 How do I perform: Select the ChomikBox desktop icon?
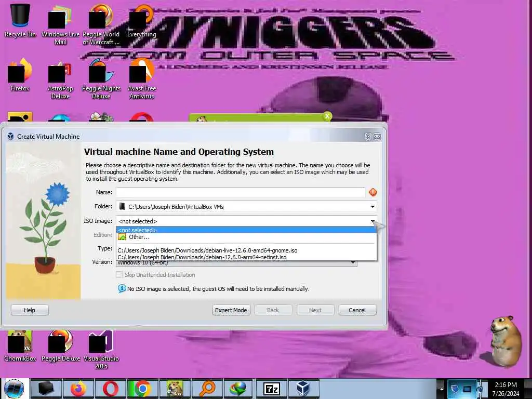(20, 346)
